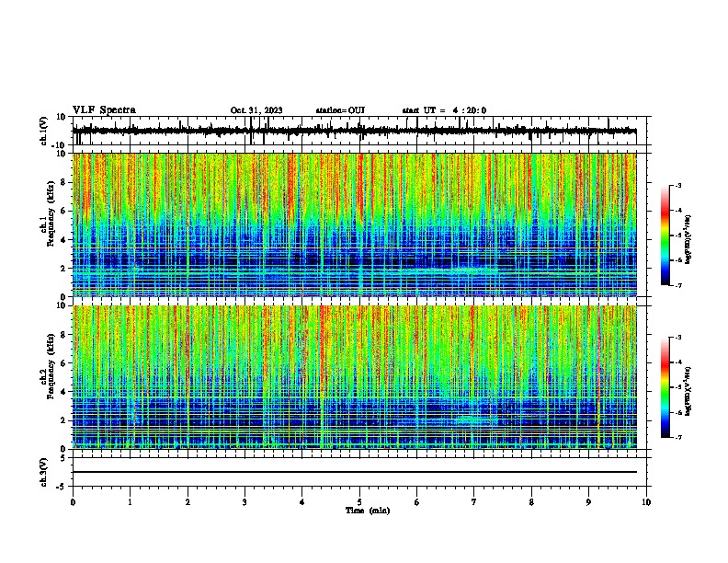Screen dimensions: 728x563
Task: Click the ch.2 color scale bar
Action: click(665, 387)
